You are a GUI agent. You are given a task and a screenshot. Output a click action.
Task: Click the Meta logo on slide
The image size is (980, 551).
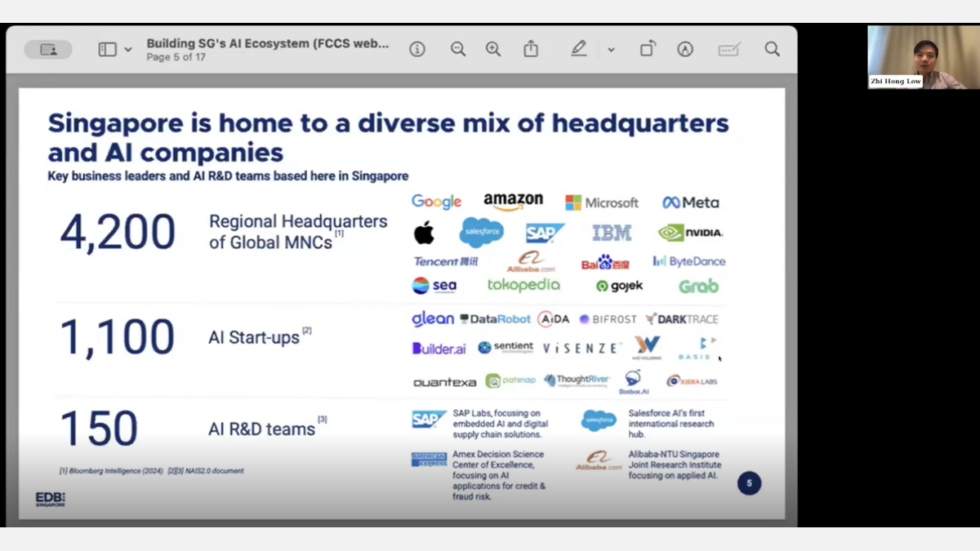click(x=691, y=202)
